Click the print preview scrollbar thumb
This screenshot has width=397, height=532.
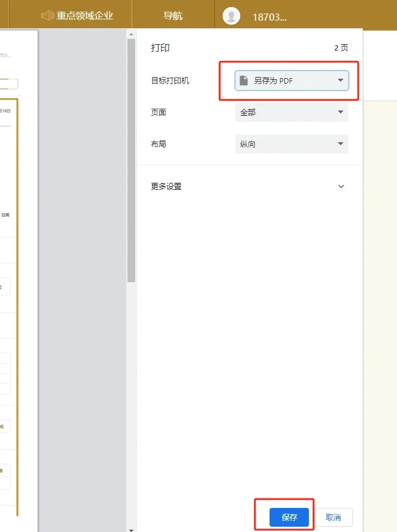131,160
